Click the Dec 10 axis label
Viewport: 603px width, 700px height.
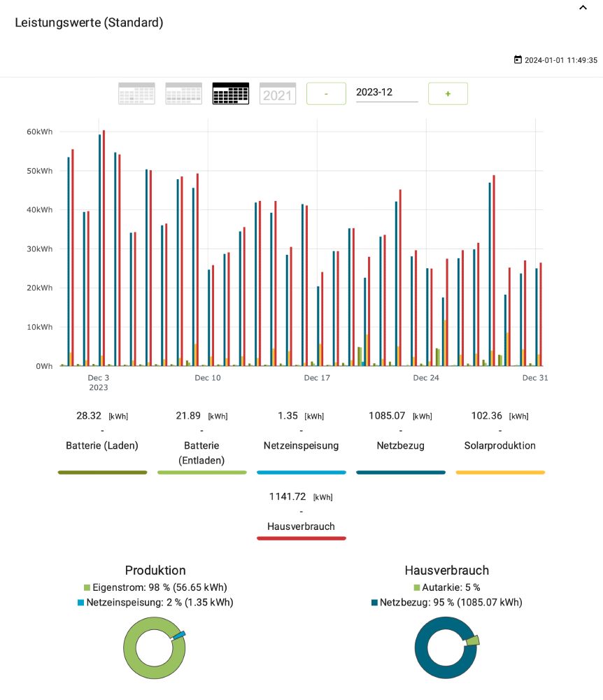208,378
